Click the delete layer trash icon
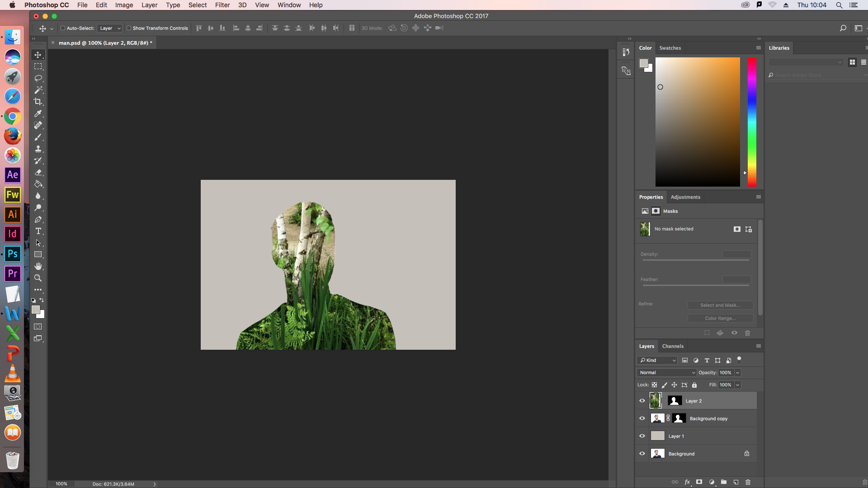The width and height of the screenshot is (868, 488). (748, 482)
